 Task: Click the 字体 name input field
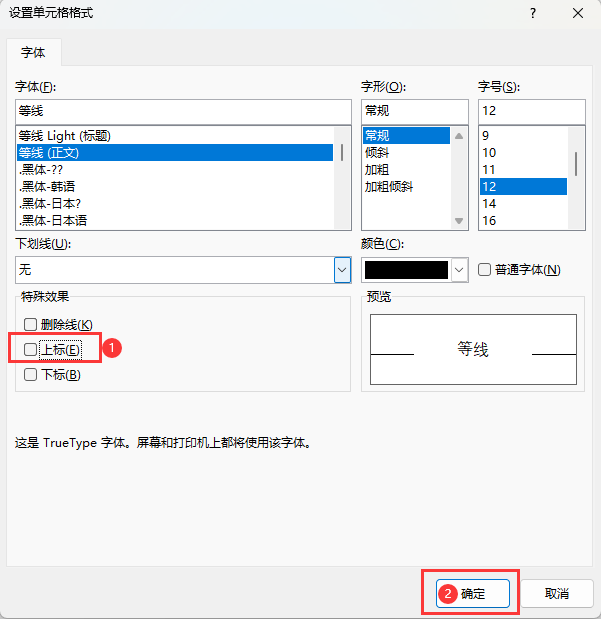183,111
